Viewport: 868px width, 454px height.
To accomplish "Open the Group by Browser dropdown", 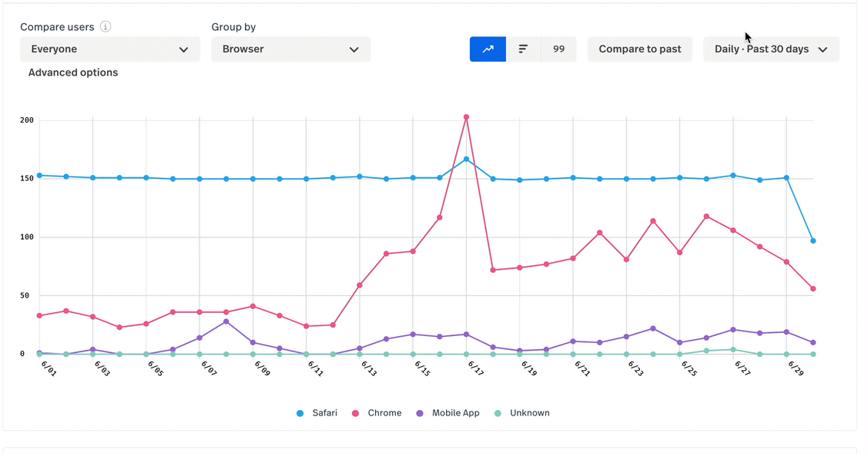I will click(x=290, y=49).
